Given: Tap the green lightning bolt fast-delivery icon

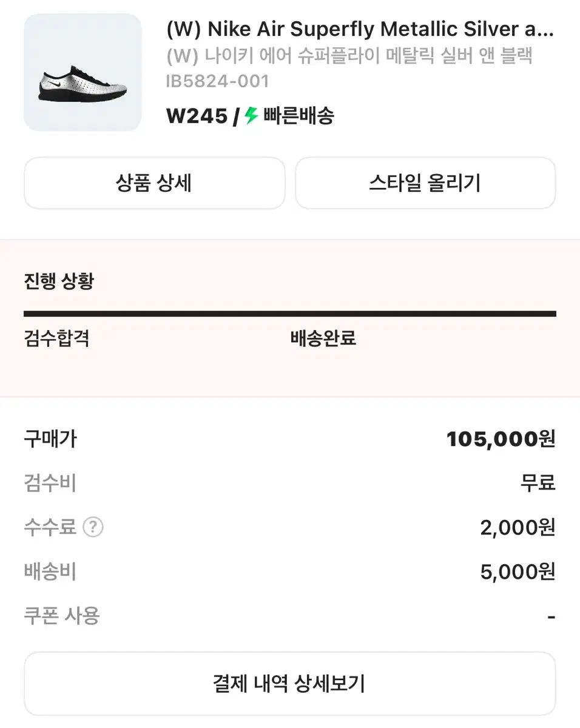Looking at the screenshot, I should pyautogui.click(x=251, y=115).
